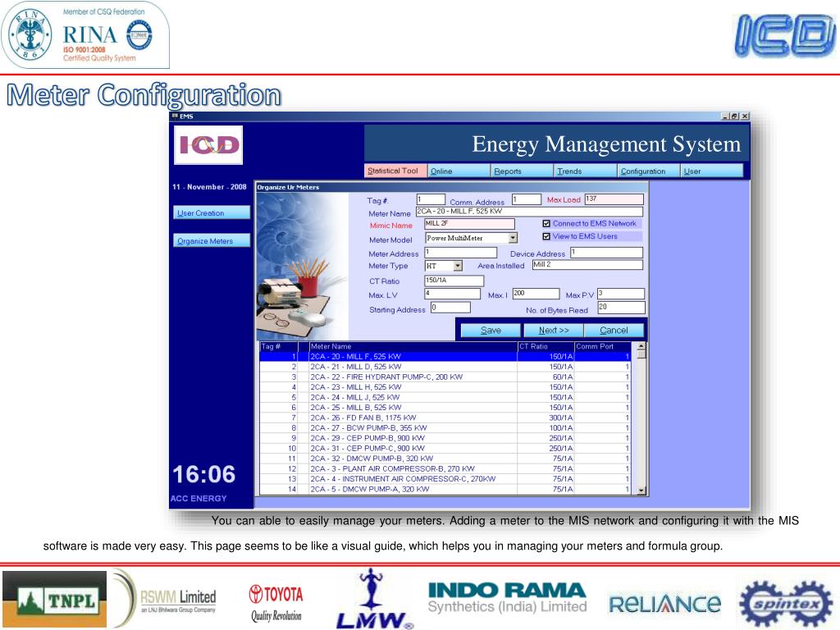Select row 2CA - 32 - DMCW PUMP-B, 320 KW
840x630 pixels.
[x=445, y=458]
